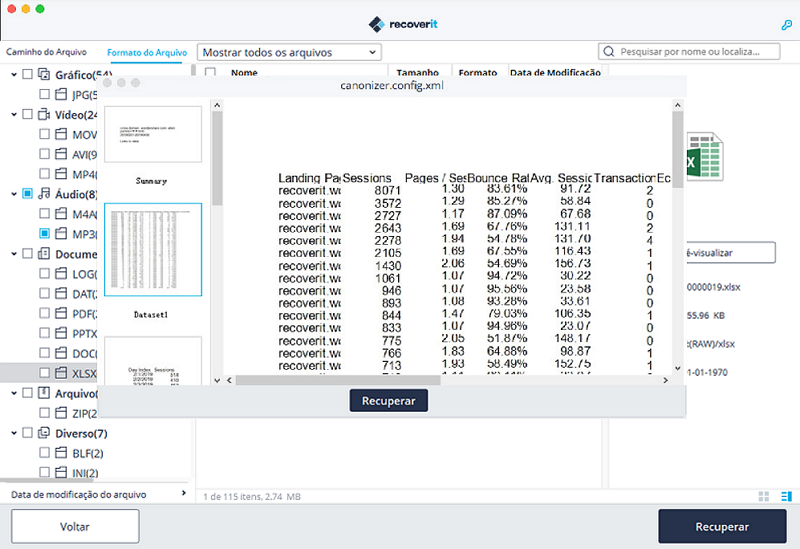Click the LOG folder icon
This screenshot has width=800, height=549.
point(61,273)
